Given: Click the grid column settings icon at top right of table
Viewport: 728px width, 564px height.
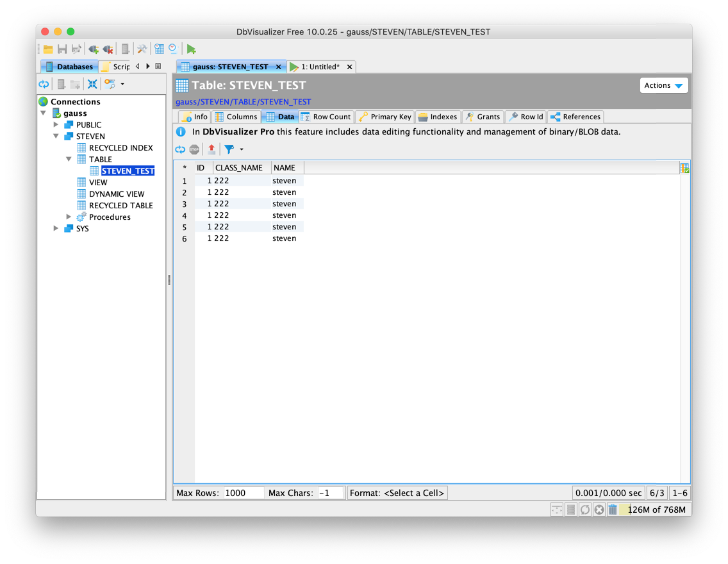Looking at the screenshot, I should pyautogui.click(x=684, y=168).
